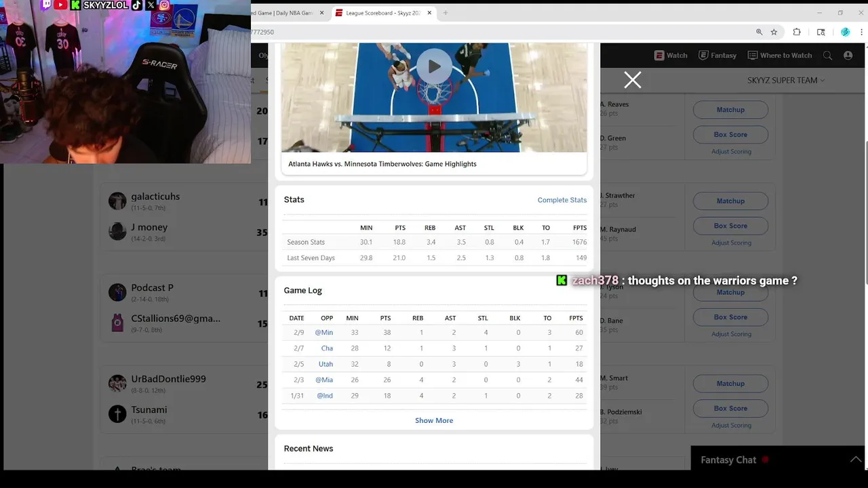Viewport: 868px width, 488px height.
Task: Click Adjust Scoring under M. Raynaud row
Action: (x=731, y=243)
